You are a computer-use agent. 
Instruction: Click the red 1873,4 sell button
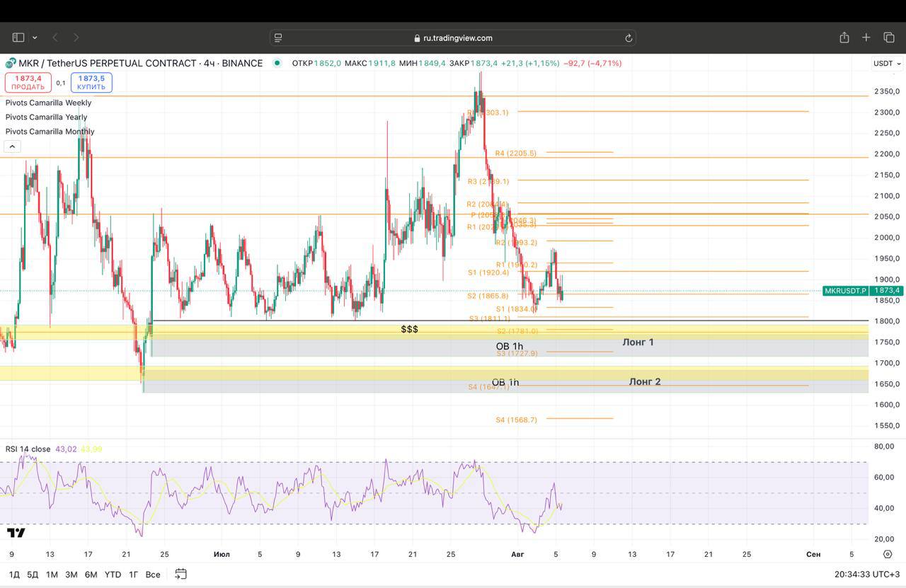pos(28,83)
